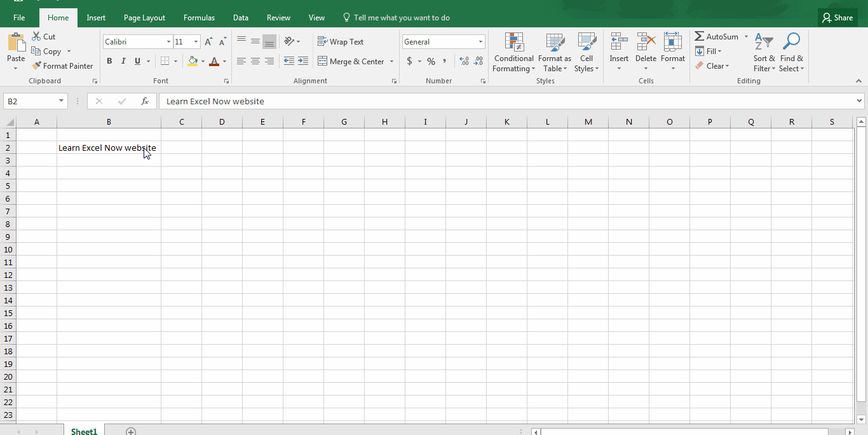Viewport: 868px width, 435px height.
Task: Add a new sheet with plus icon
Action: [131, 432]
